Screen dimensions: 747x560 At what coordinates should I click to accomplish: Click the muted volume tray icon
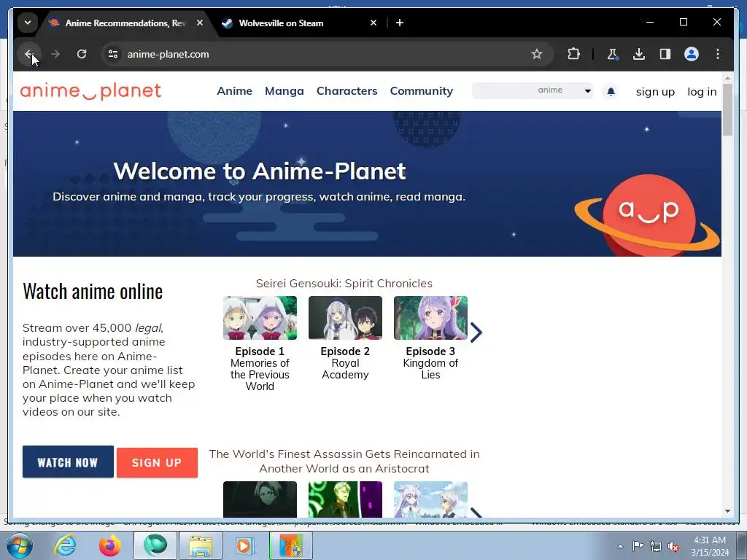coord(673,546)
